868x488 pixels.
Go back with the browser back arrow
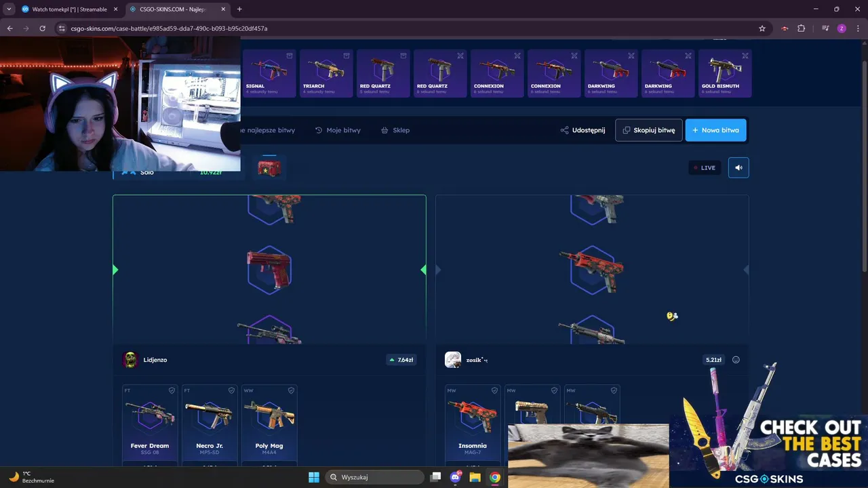(x=10, y=28)
